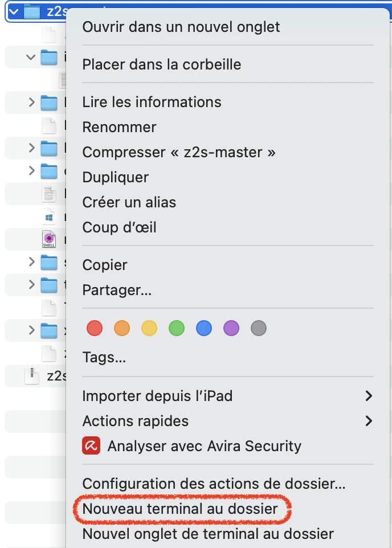Collapse the z2s-master folder disclosure arrow
This screenshot has width=392, height=548.
coord(14,12)
